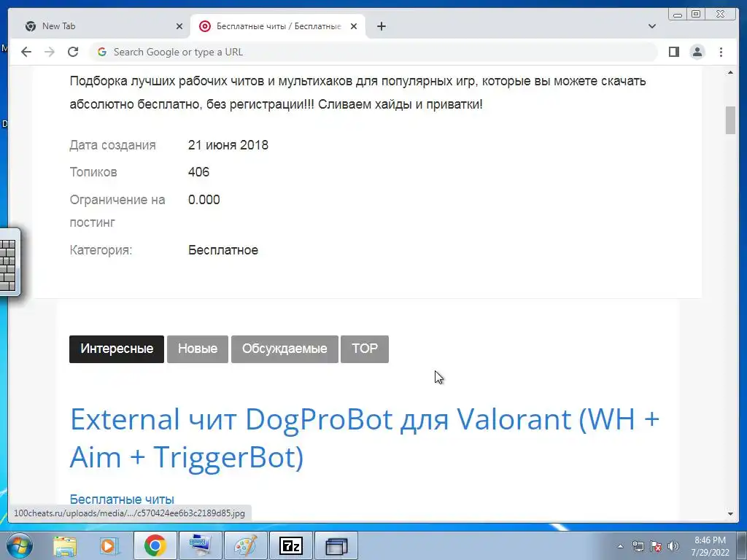The height and width of the screenshot is (560, 747).
Task: Open the Chrome side panel
Action: point(673,52)
